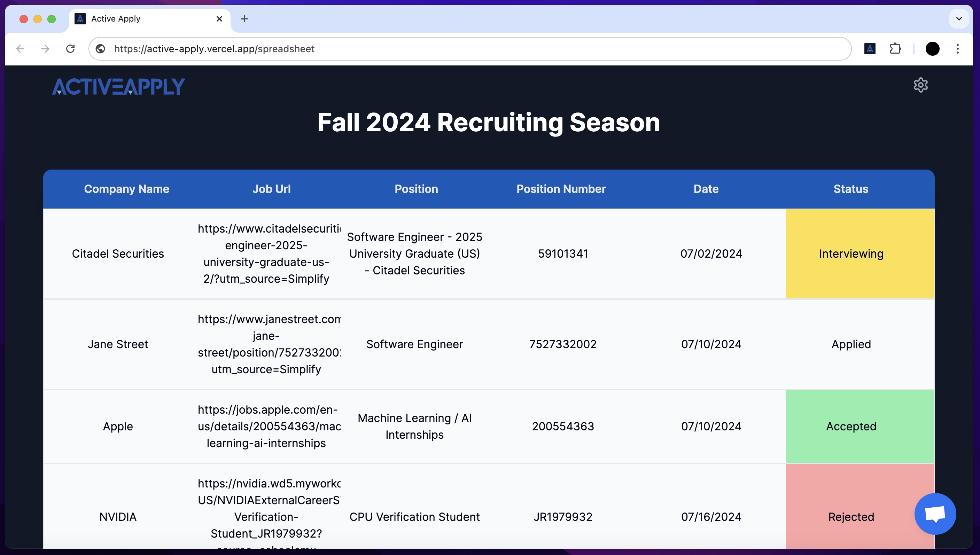Screen dimensions: 980x555
Task: Open the chat bubble widget
Action: (935, 514)
